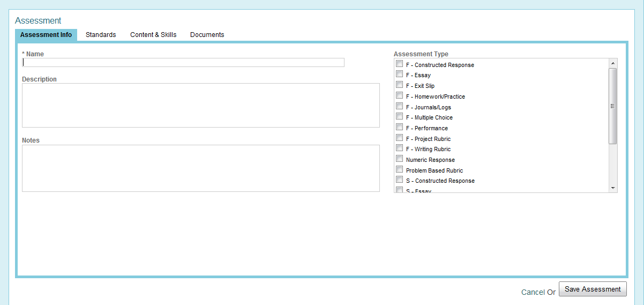Enable the F - Exit Slip option
Screen dimensions: 644x305
pos(399,85)
